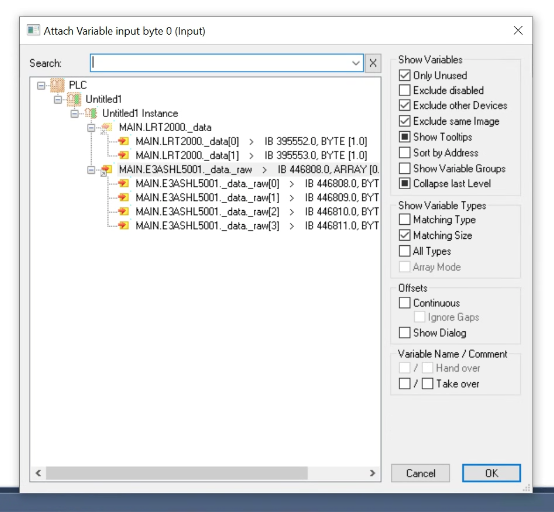
Task: Collapse the PLC tree node
Action: pos(41,86)
